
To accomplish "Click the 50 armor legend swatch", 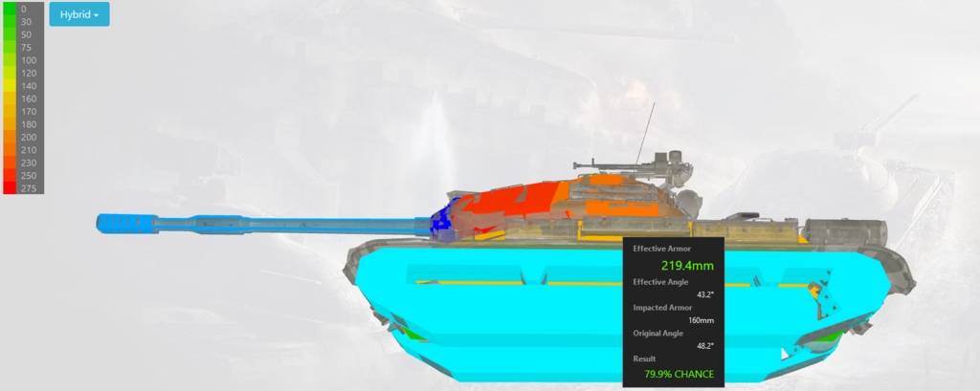I will [x=10, y=34].
